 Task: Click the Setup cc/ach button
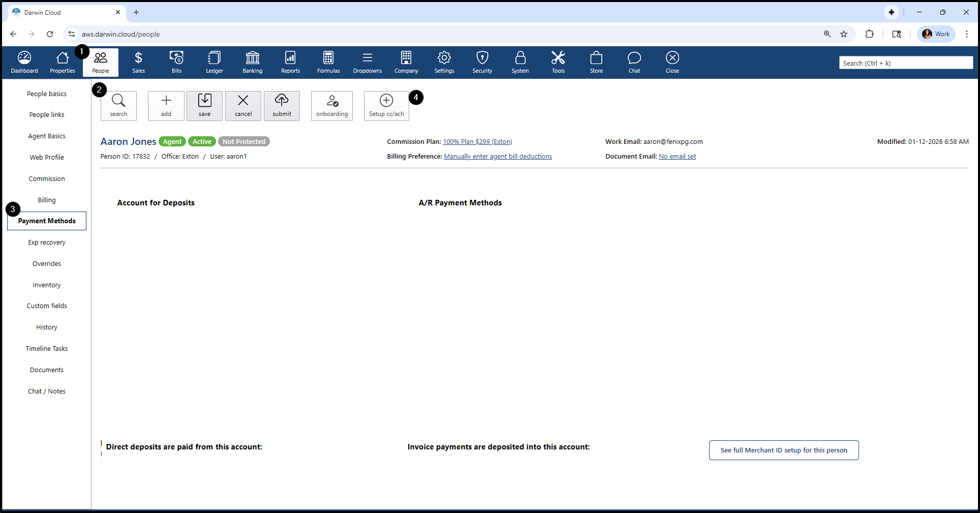click(x=386, y=106)
